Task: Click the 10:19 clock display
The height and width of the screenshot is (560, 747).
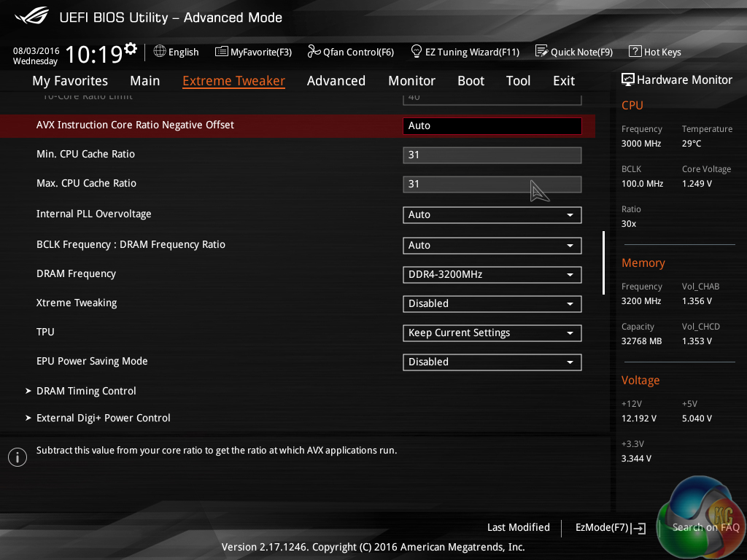Action: pos(94,54)
